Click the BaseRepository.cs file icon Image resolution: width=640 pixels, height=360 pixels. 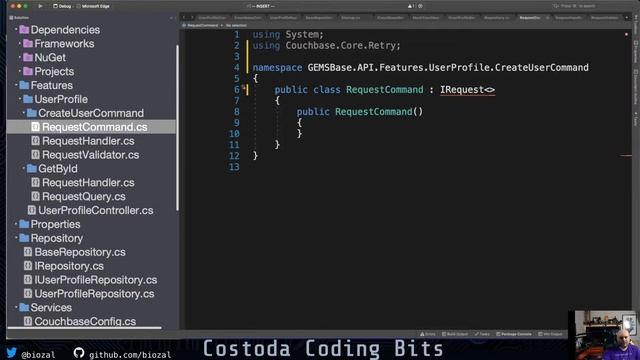[28, 252]
